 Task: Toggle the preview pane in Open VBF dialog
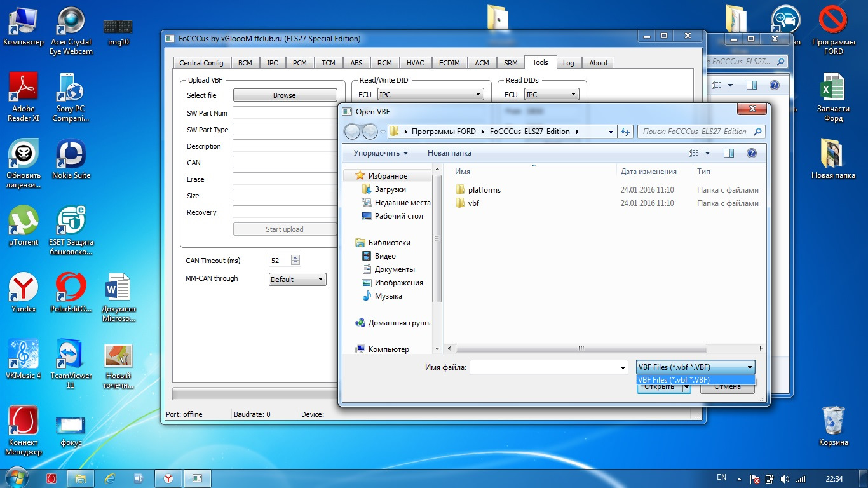click(x=729, y=153)
